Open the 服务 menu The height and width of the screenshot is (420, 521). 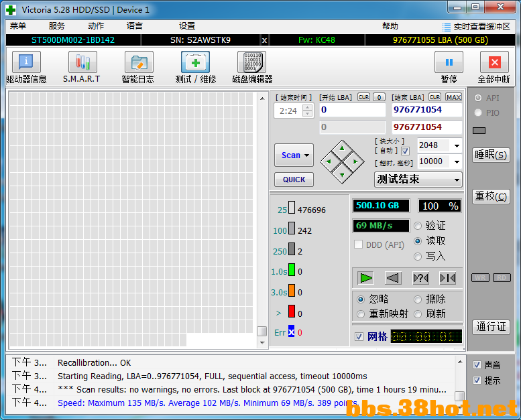coord(57,26)
